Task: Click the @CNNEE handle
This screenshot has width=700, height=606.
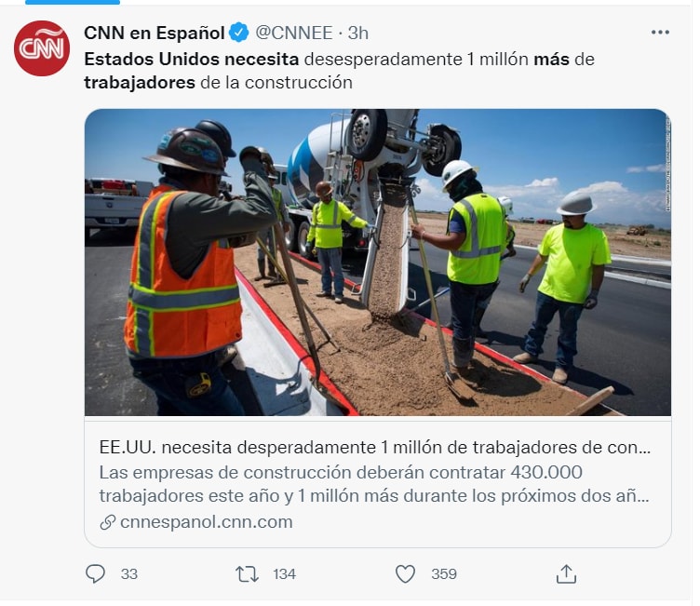Action: click(294, 33)
